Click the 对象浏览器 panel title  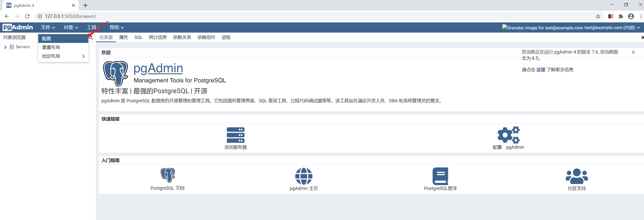(14, 37)
